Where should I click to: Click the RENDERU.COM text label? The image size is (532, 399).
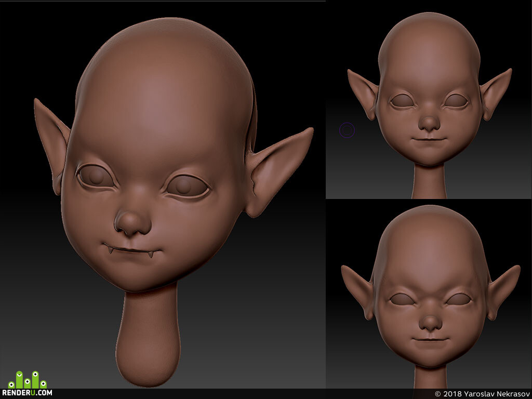pyautogui.click(x=27, y=393)
